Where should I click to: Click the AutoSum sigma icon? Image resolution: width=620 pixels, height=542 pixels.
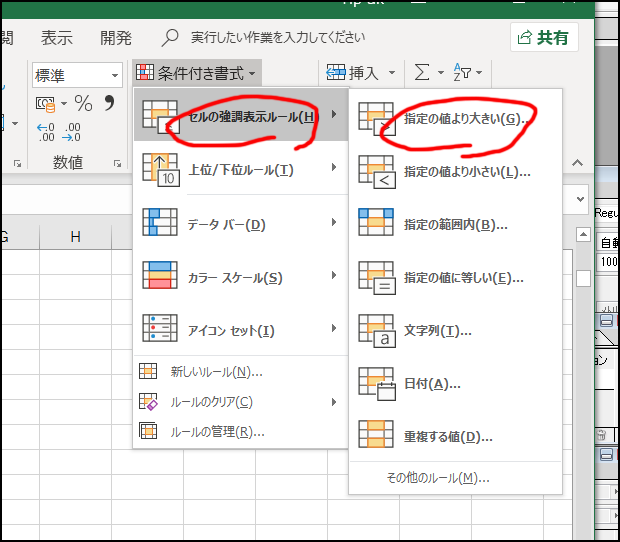click(x=422, y=73)
